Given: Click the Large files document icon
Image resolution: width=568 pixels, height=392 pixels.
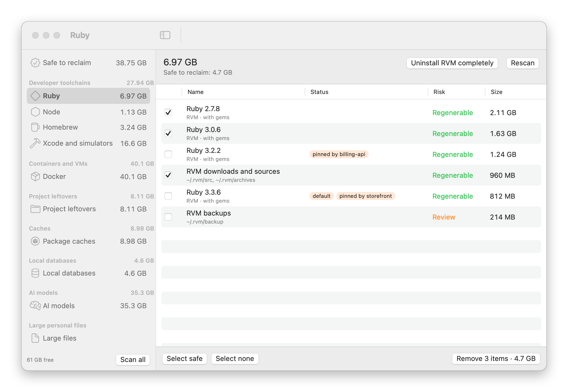Looking at the screenshot, I should pyautogui.click(x=35, y=338).
